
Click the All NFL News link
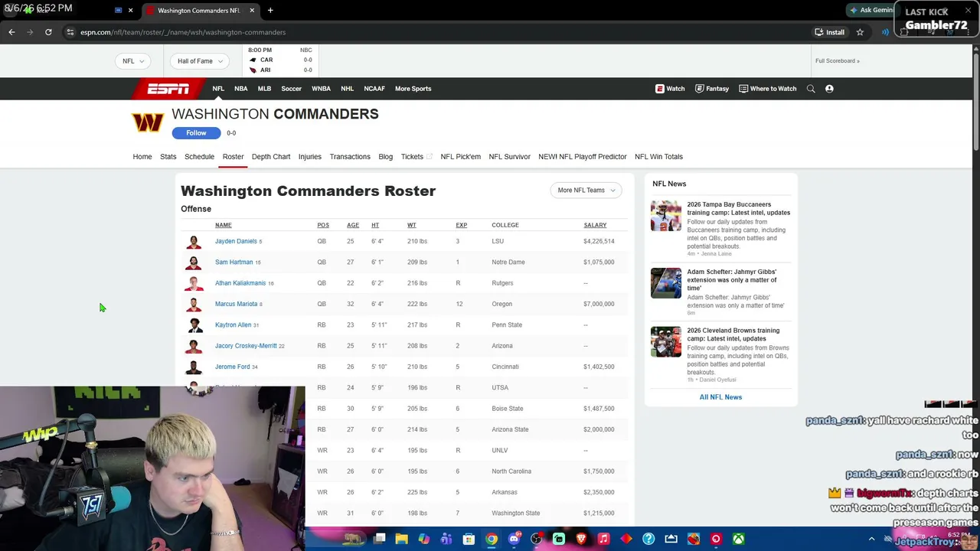[x=720, y=397]
